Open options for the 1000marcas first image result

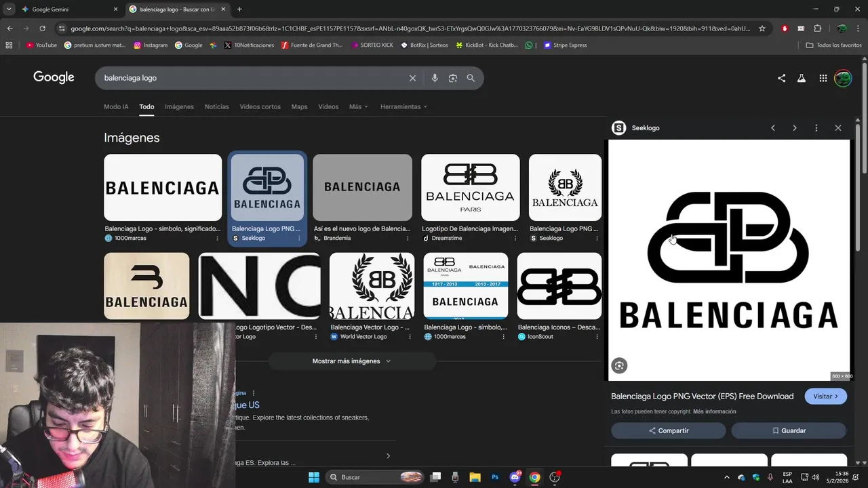coord(217,239)
